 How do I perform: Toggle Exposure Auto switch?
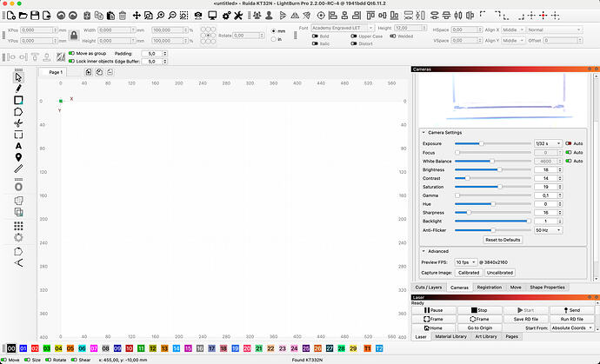pyautogui.click(x=569, y=143)
